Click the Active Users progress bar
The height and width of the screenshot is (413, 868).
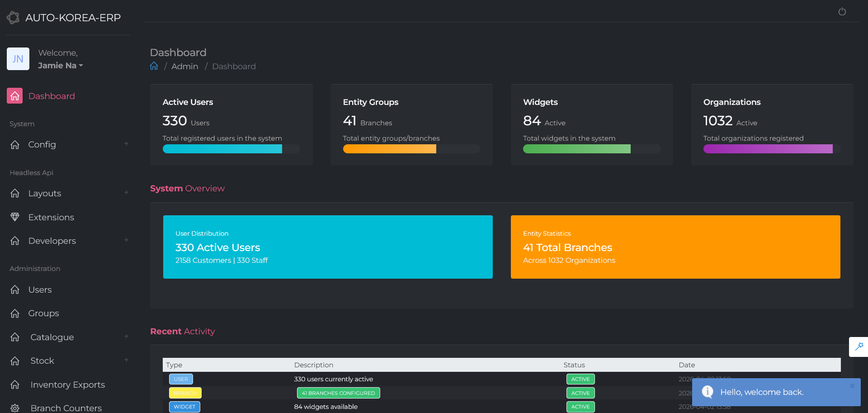231,149
